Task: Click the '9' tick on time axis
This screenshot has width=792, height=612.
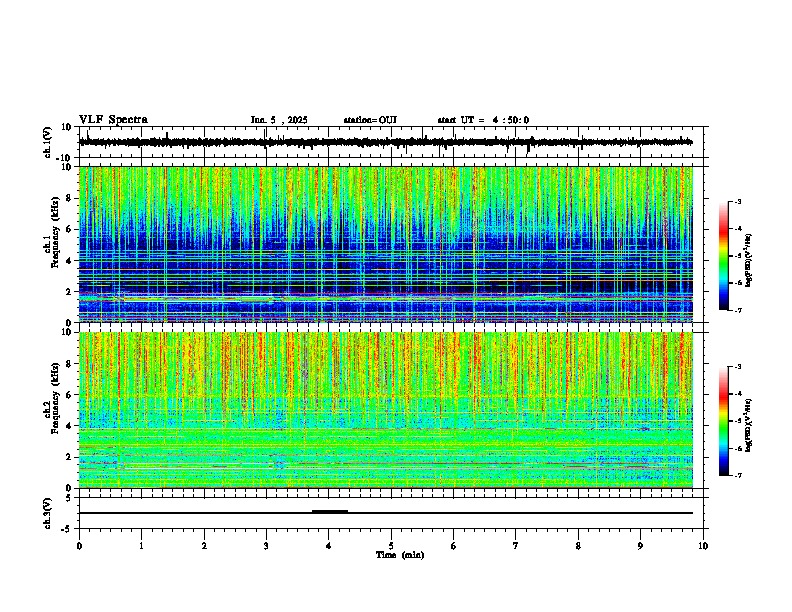Action: (x=640, y=546)
